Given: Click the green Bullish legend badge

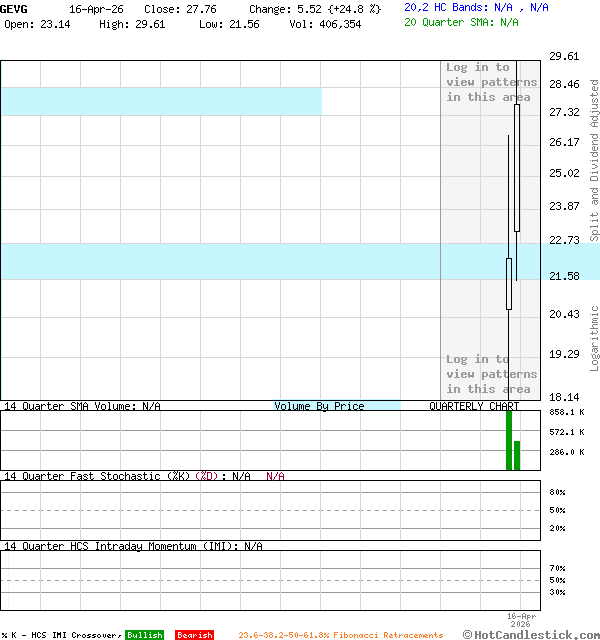Looking at the screenshot, I should tap(144, 635).
